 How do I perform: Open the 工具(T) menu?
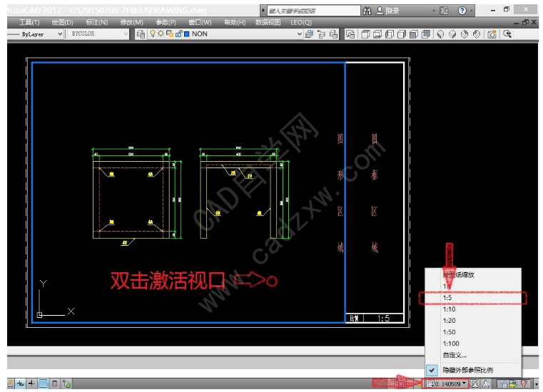click(29, 23)
